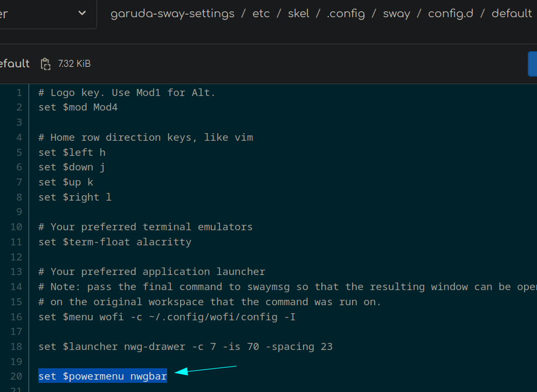Image resolution: width=537 pixels, height=392 pixels.
Task: Click the 'set $launcher nwg-drawer' line
Action: pyautogui.click(x=185, y=347)
